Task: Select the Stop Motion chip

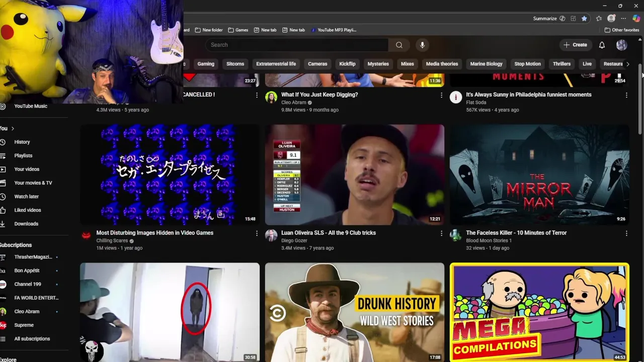Action: (527, 64)
